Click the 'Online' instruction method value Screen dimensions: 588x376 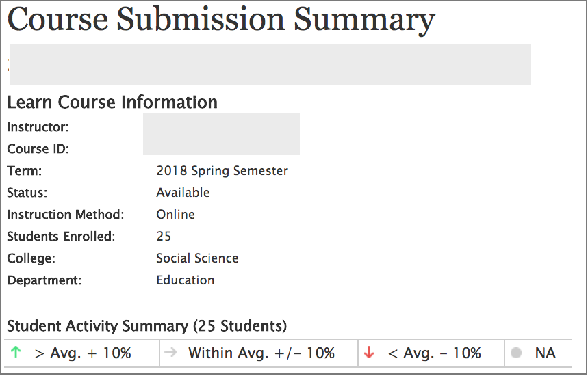pyautogui.click(x=175, y=215)
